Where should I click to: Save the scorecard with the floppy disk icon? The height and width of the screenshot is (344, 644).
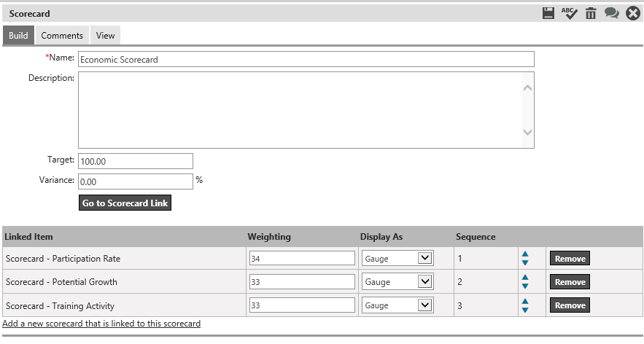548,13
